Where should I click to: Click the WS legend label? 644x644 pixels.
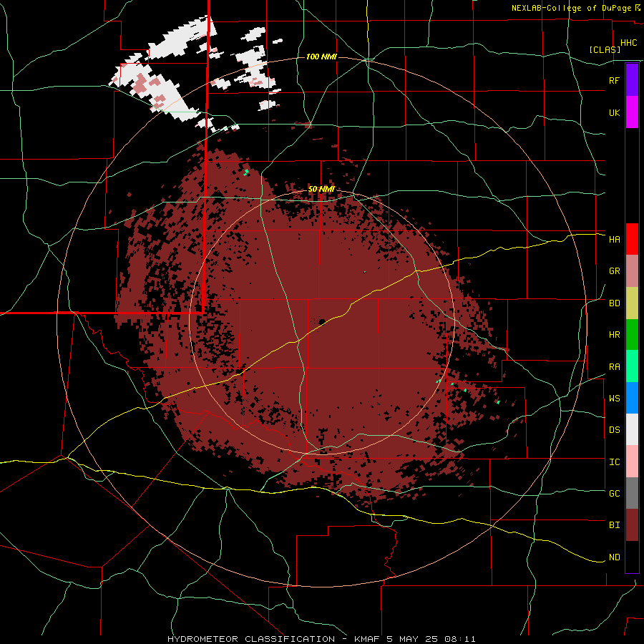[614, 399]
